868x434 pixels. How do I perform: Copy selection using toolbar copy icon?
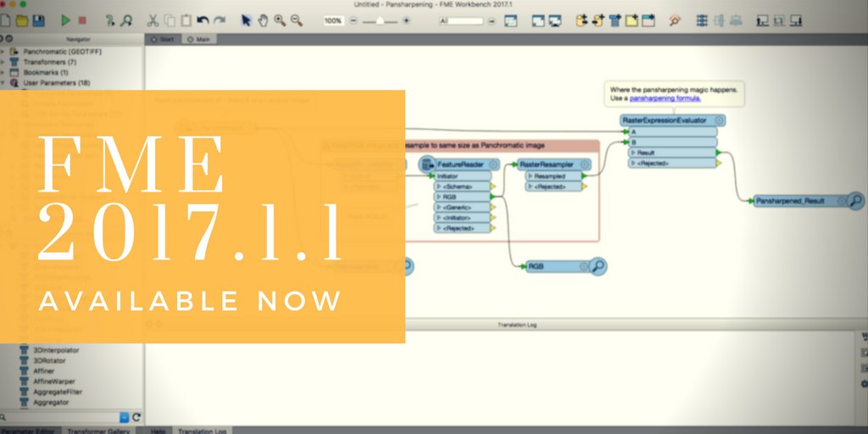[170, 21]
